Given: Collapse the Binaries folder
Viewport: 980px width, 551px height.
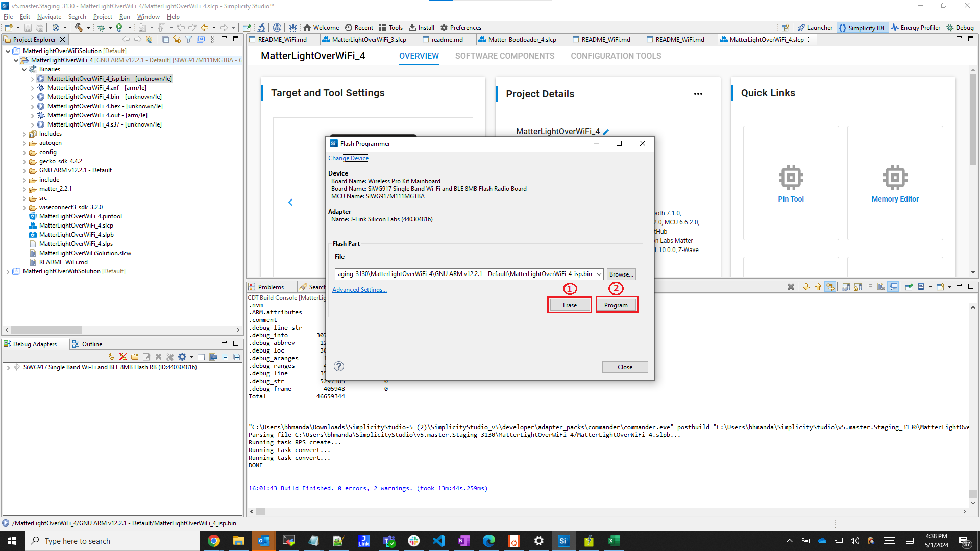Looking at the screenshot, I should coord(24,69).
